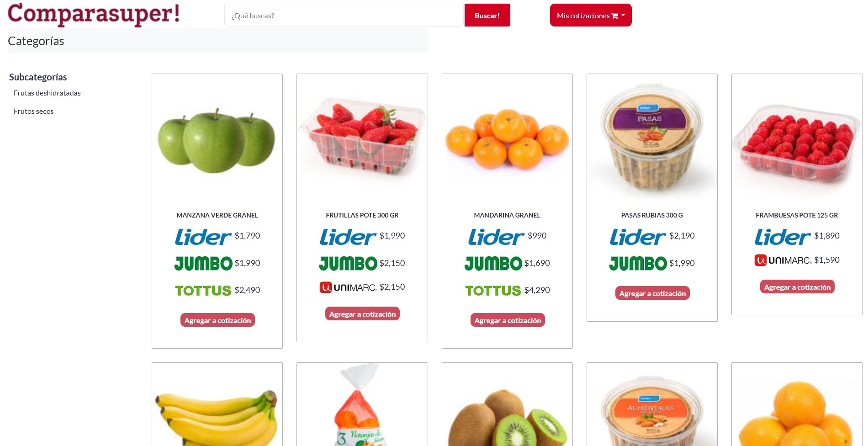Click Lider logo under Manzana Verde Granel
The width and height of the screenshot is (868, 446).
203,237
